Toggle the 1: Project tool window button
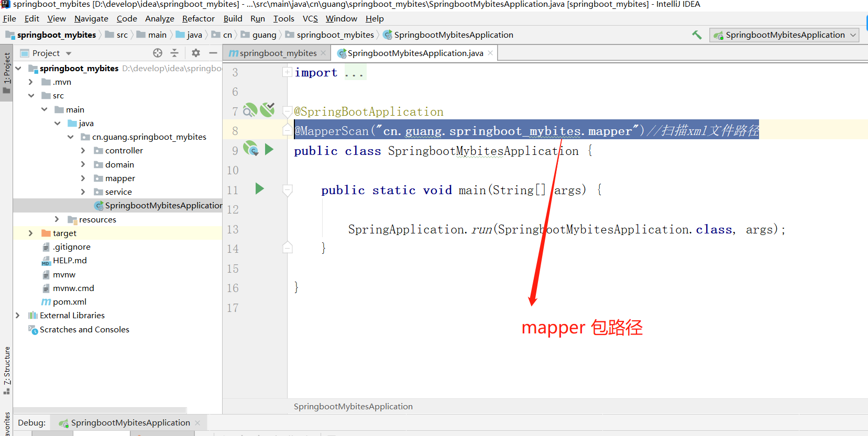Screen dimensions: 868x436 pos(6,72)
